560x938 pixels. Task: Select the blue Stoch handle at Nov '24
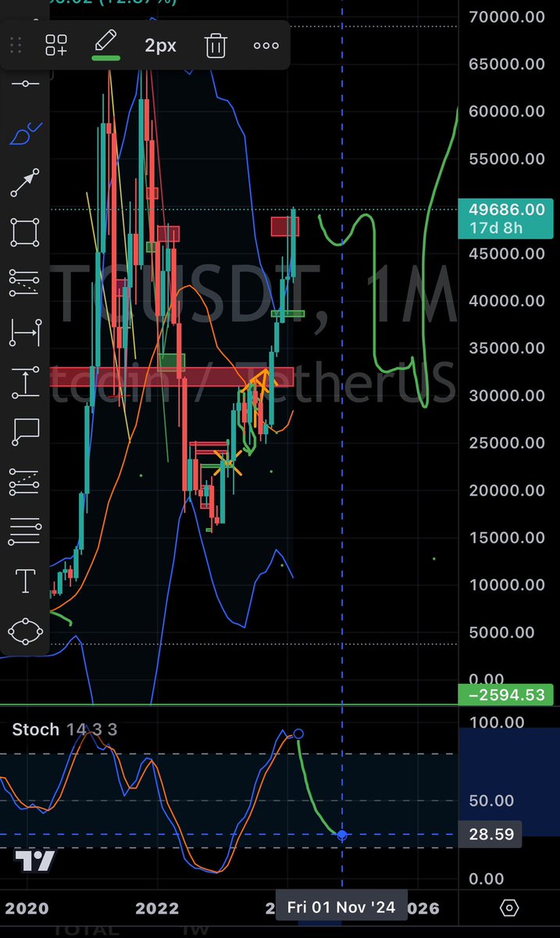[342, 835]
